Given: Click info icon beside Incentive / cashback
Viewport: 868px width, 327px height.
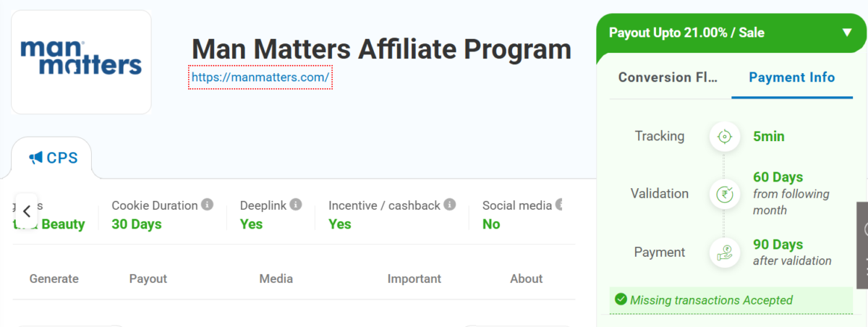Looking at the screenshot, I should pos(450,205).
